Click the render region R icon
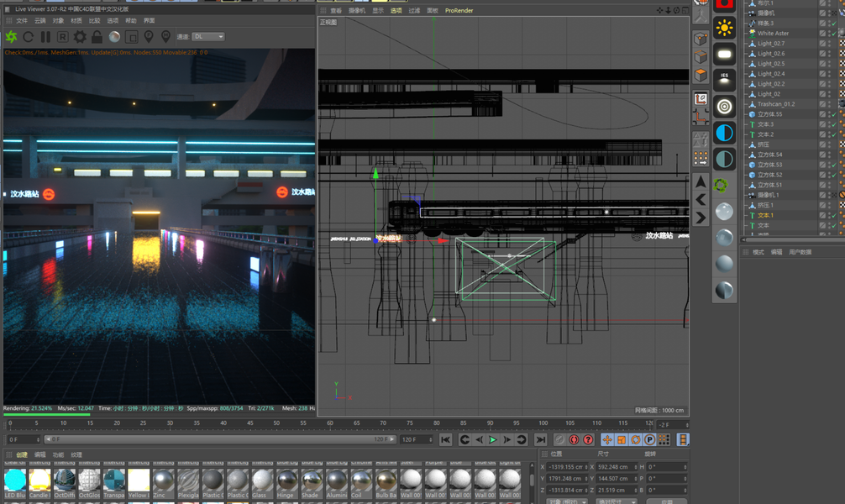This screenshot has height=504, width=845. point(62,37)
